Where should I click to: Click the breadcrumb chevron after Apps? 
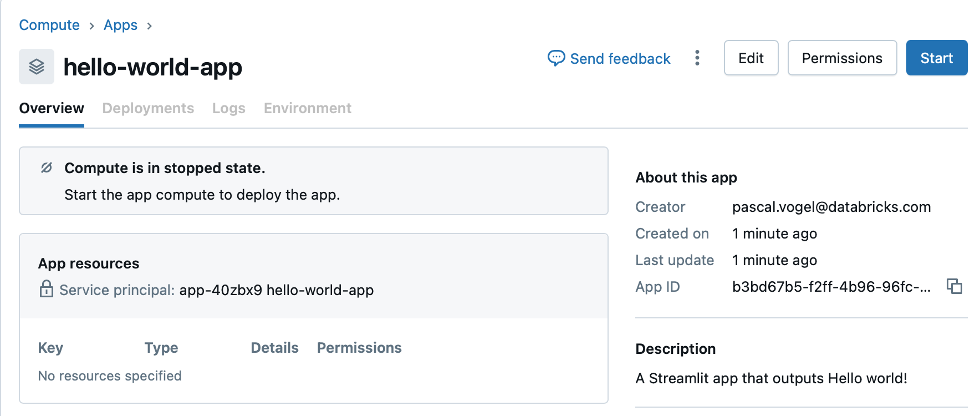(149, 26)
